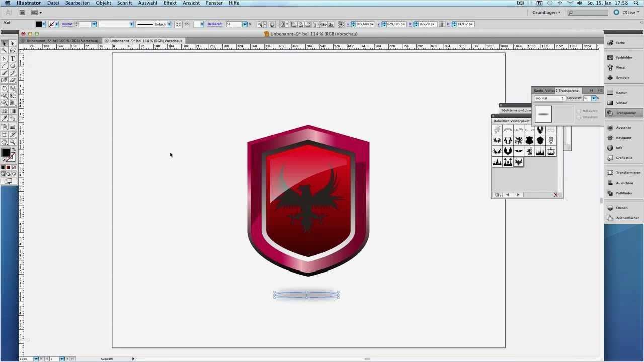This screenshot has height=362, width=644.
Task: Expand the Einfach brush definition dropdown
Action: click(169, 24)
